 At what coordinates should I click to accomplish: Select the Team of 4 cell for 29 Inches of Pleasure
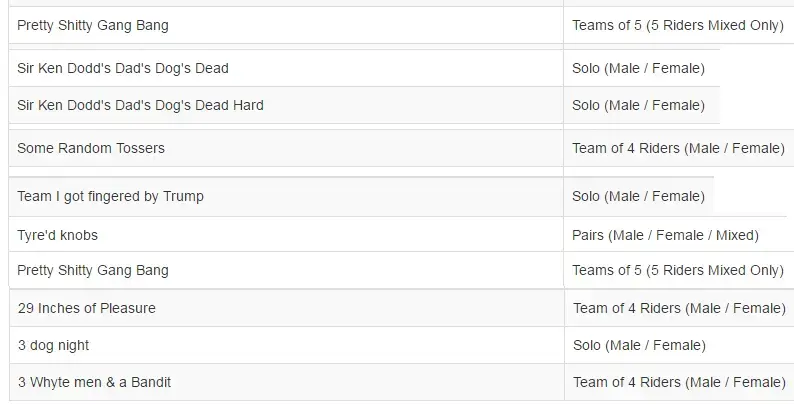coord(680,308)
